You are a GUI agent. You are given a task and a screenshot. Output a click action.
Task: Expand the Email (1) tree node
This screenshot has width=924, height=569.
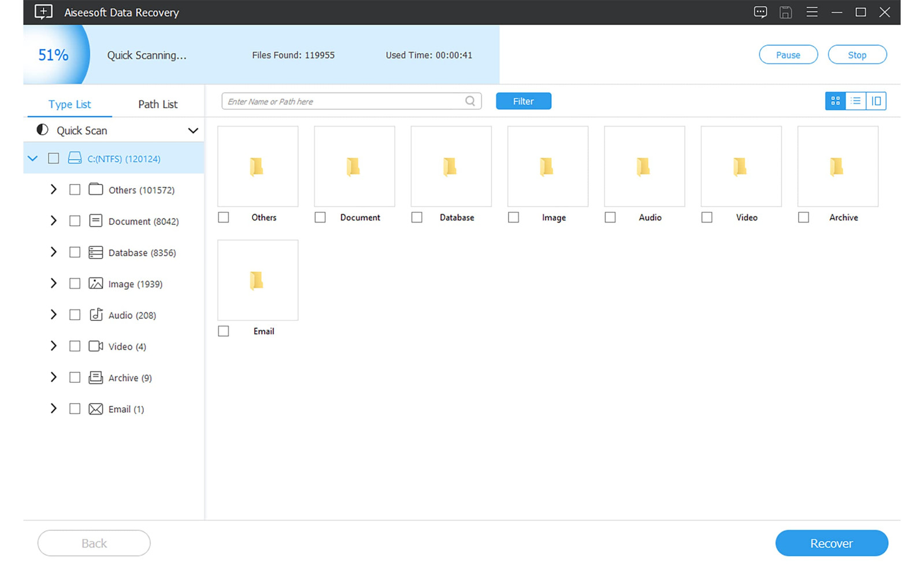pyautogui.click(x=54, y=408)
